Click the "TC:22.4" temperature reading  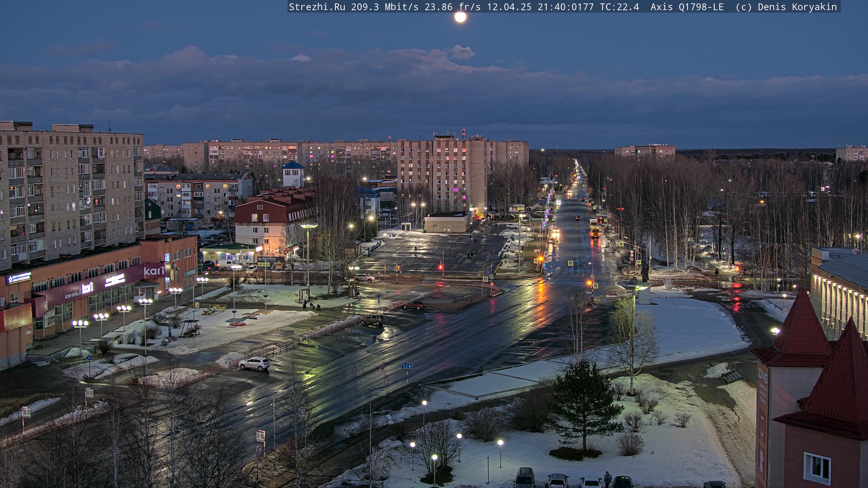pyautogui.click(x=619, y=7)
